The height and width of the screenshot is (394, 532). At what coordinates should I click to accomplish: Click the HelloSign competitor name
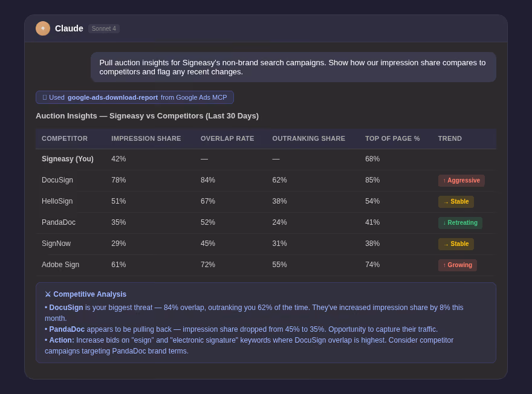pos(57,201)
